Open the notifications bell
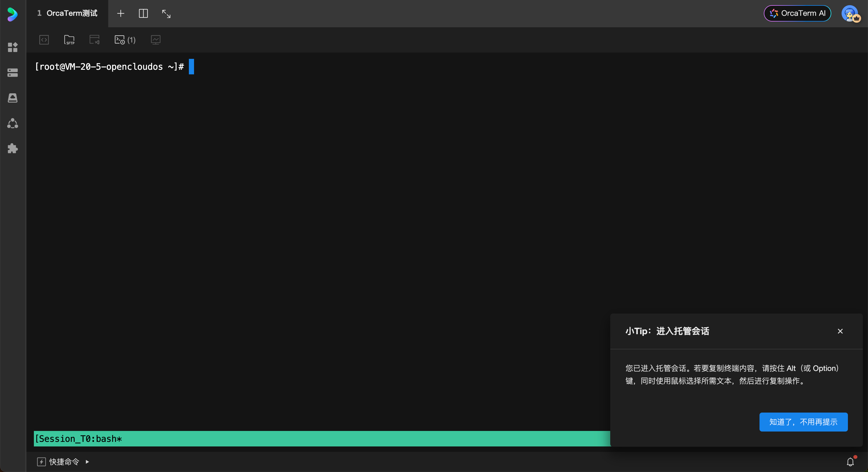Viewport: 868px width, 472px height. (x=850, y=462)
